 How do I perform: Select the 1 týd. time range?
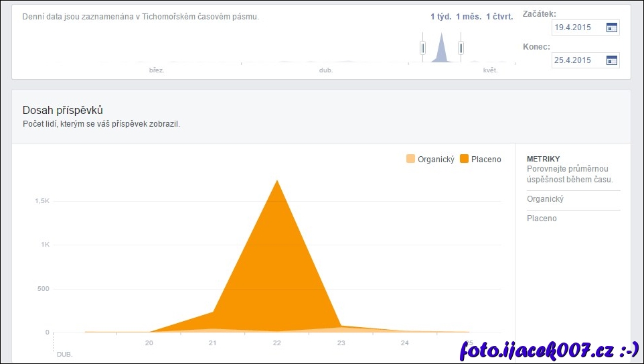pos(440,17)
